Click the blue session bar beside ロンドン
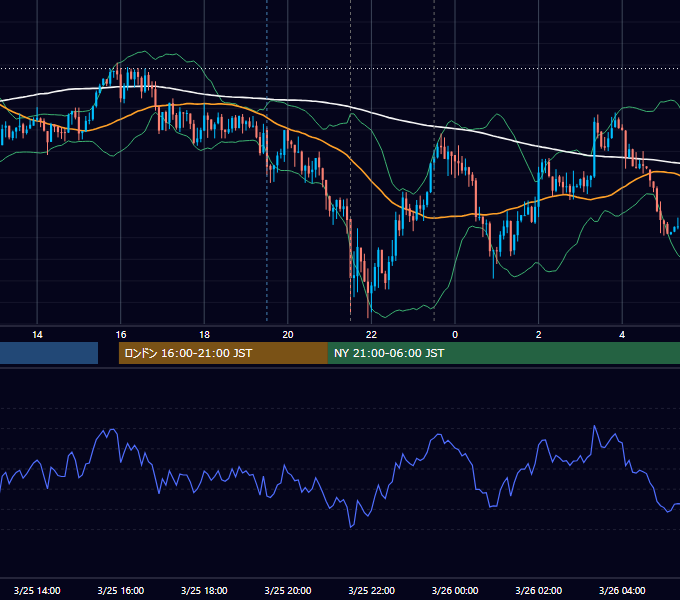Viewport: 680px width, 600px height. (x=49, y=353)
